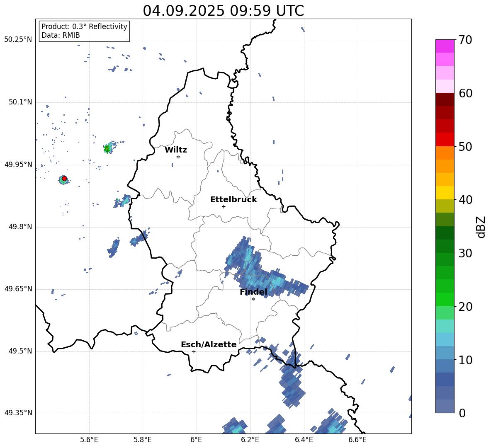Click the 20 label on colorbar

[465, 307]
